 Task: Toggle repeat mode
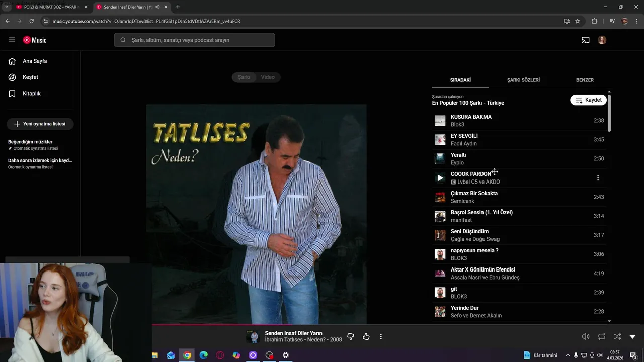602,336
